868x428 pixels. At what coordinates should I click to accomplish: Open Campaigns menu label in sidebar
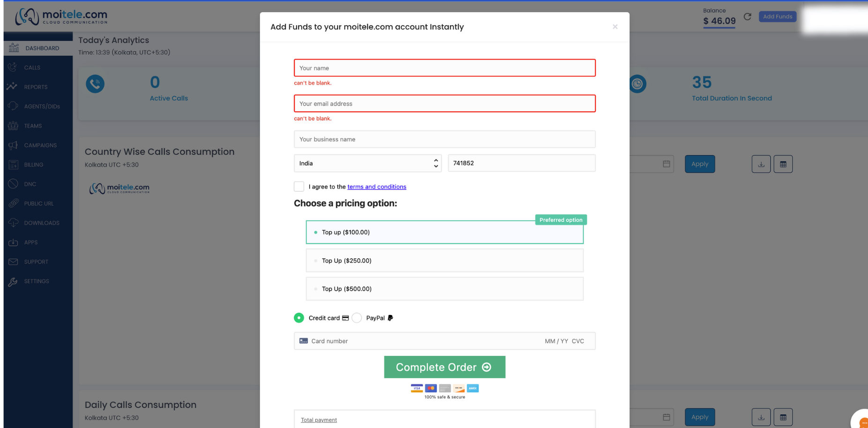[x=40, y=145]
